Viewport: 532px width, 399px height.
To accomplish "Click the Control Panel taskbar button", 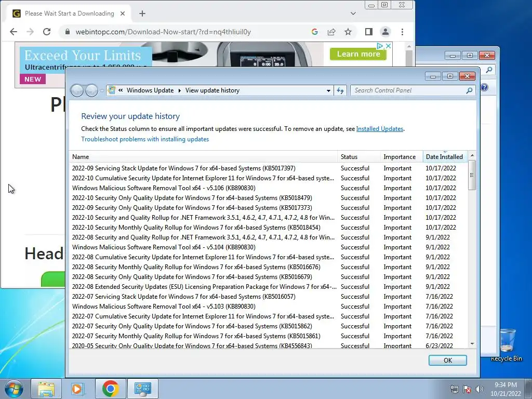I will [x=142, y=389].
